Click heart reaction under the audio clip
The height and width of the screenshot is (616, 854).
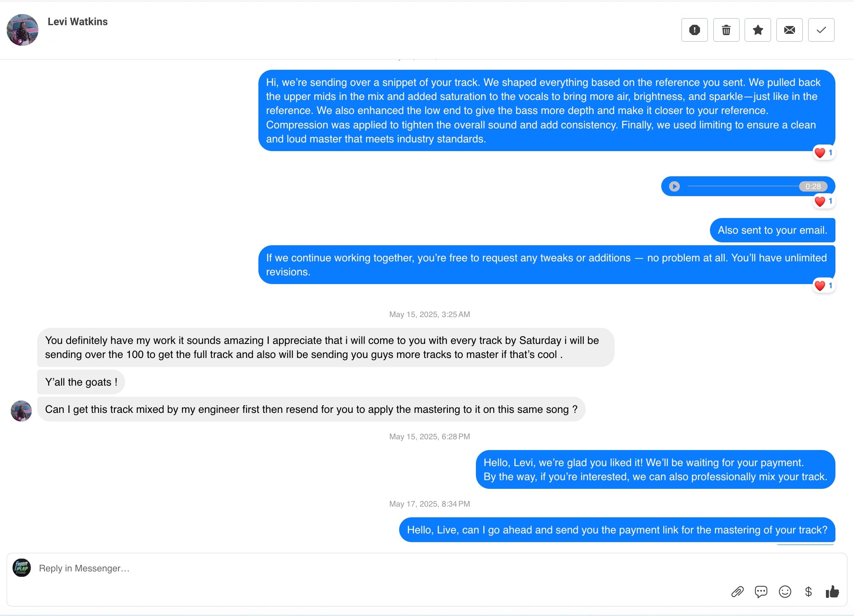coord(823,201)
